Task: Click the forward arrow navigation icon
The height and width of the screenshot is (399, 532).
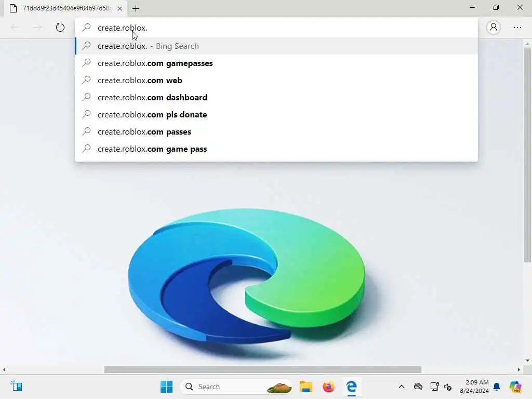Action: (x=37, y=28)
